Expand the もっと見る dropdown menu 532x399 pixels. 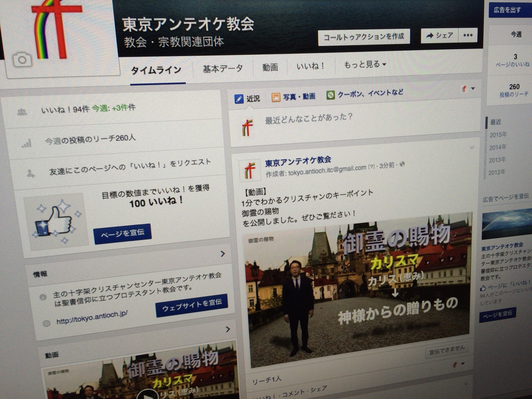tap(365, 64)
